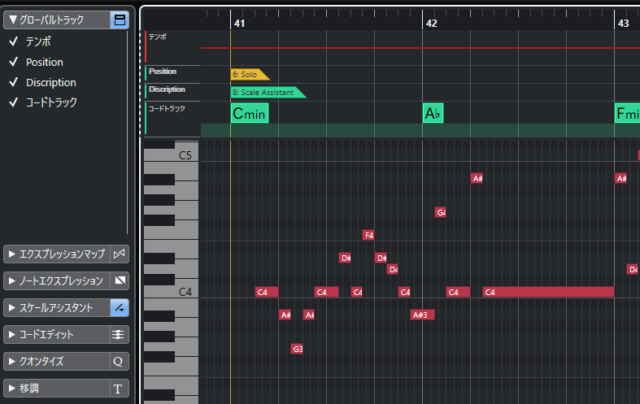Expand the クオンタイズ section
This screenshot has width=640, height=404.
[x=11, y=362]
